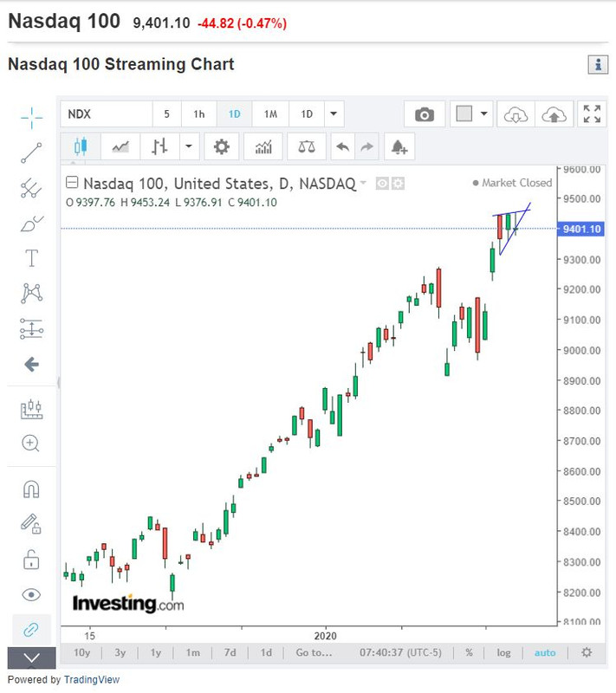Click the back arrow icon in sidebar
The height and width of the screenshot is (693, 616).
click(31, 365)
